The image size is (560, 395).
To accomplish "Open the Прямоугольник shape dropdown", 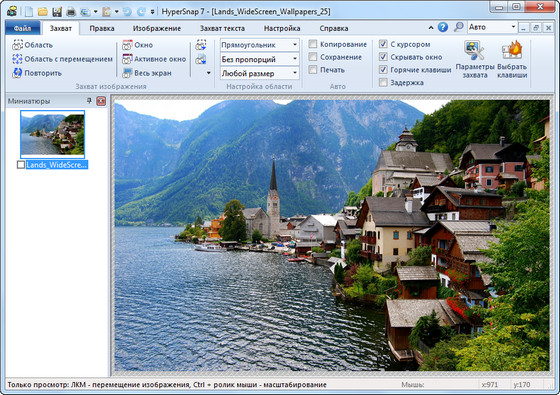I will point(260,45).
